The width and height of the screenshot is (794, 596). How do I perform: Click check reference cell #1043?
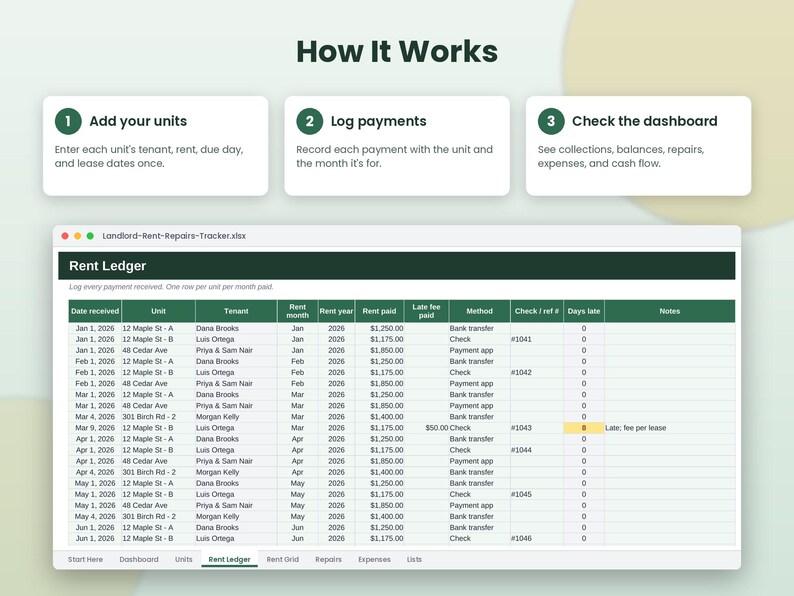(x=537, y=428)
